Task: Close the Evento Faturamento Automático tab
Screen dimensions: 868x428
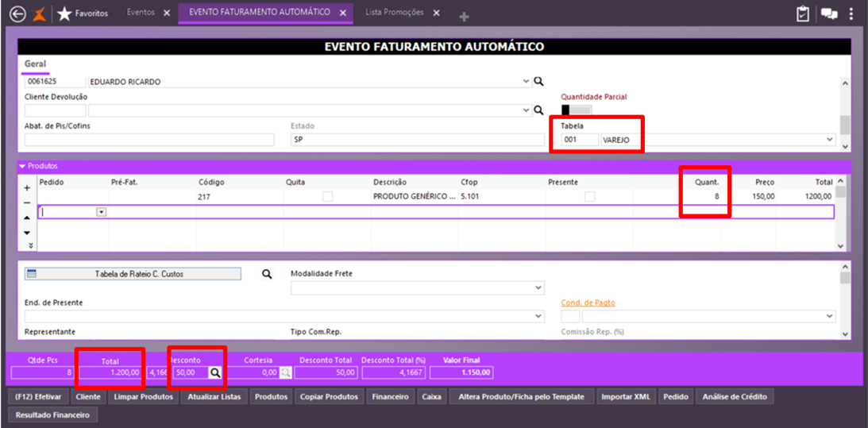Action: tap(343, 13)
